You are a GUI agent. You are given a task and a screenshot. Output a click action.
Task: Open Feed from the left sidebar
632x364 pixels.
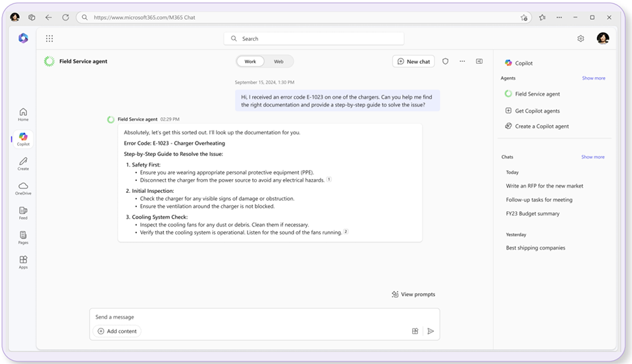click(23, 213)
